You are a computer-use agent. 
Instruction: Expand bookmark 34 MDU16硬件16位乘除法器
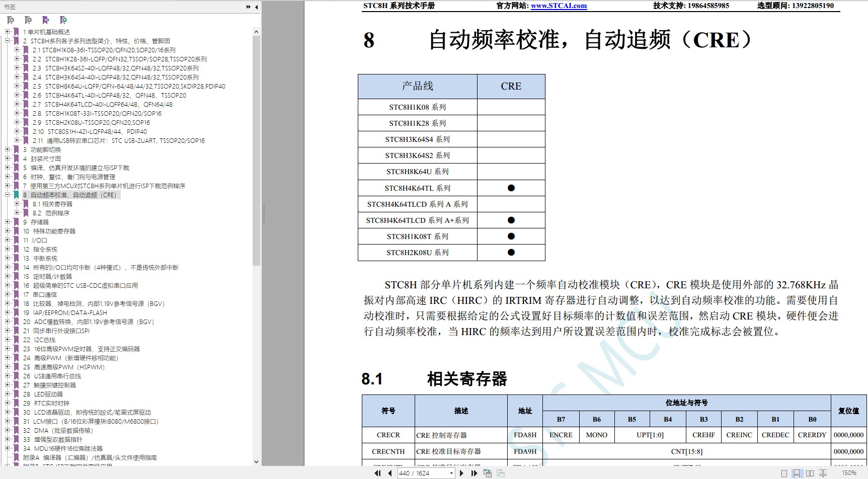pyautogui.click(x=8, y=448)
